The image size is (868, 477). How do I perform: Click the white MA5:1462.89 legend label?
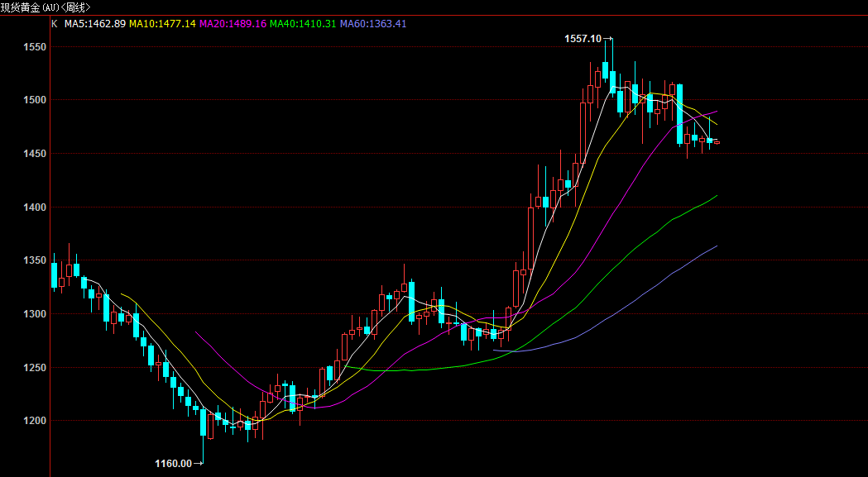pos(95,23)
